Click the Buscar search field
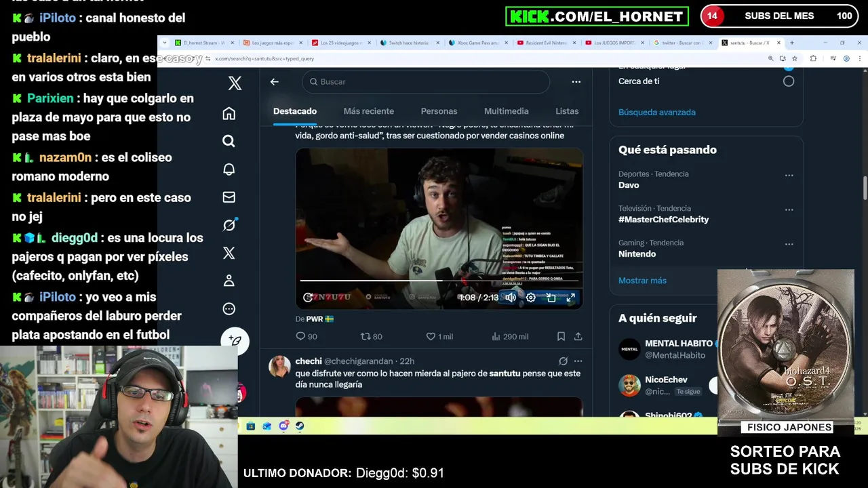868x488 pixels. click(426, 82)
